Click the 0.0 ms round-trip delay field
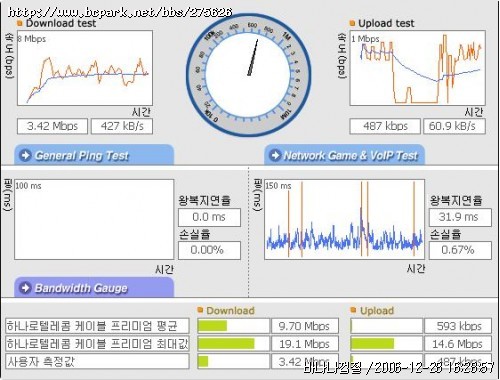Viewport: 500px width, 380px height. point(209,217)
